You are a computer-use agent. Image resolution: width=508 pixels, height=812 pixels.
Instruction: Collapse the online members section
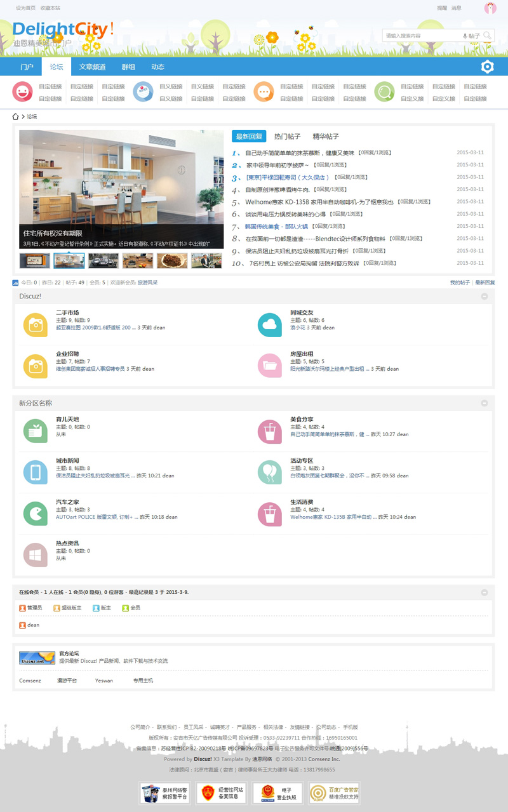click(x=485, y=592)
